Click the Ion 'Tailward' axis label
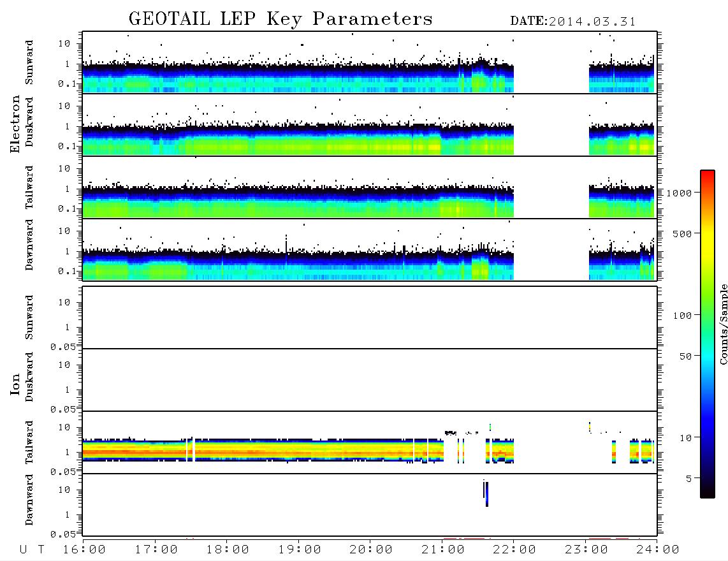The height and width of the screenshot is (561, 728). point(29,442)
